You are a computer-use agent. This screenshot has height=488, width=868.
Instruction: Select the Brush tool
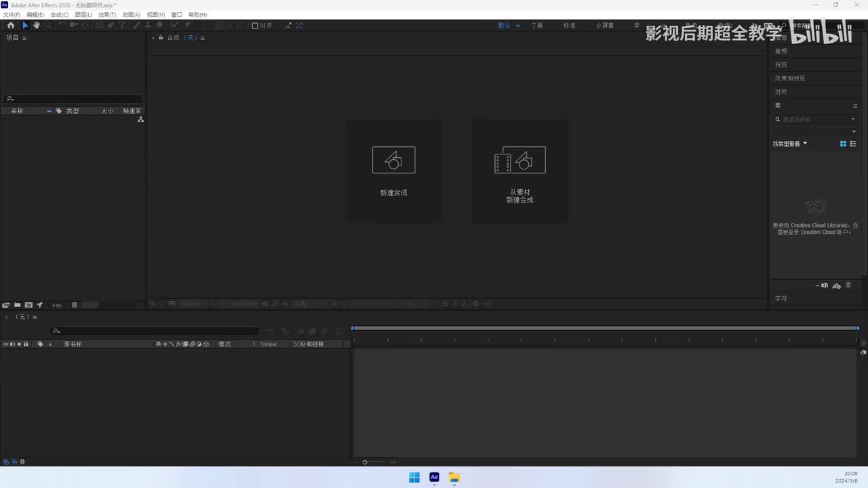tap(136, 25)
